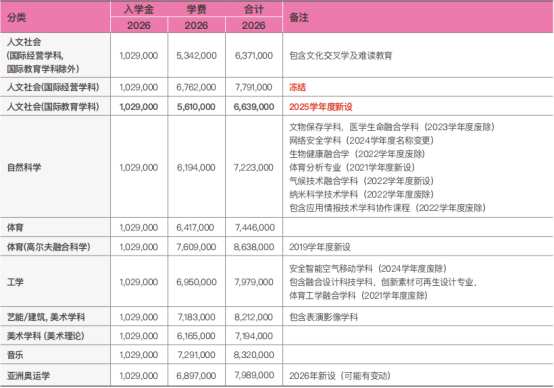Select total value '7,194,000'
The width and height of the screenshot is (554, 388).
pos(254,336)
